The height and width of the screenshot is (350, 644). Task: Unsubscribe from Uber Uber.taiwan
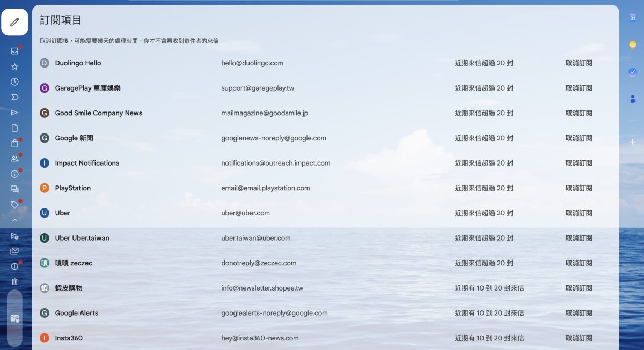[x=579, y=238]
